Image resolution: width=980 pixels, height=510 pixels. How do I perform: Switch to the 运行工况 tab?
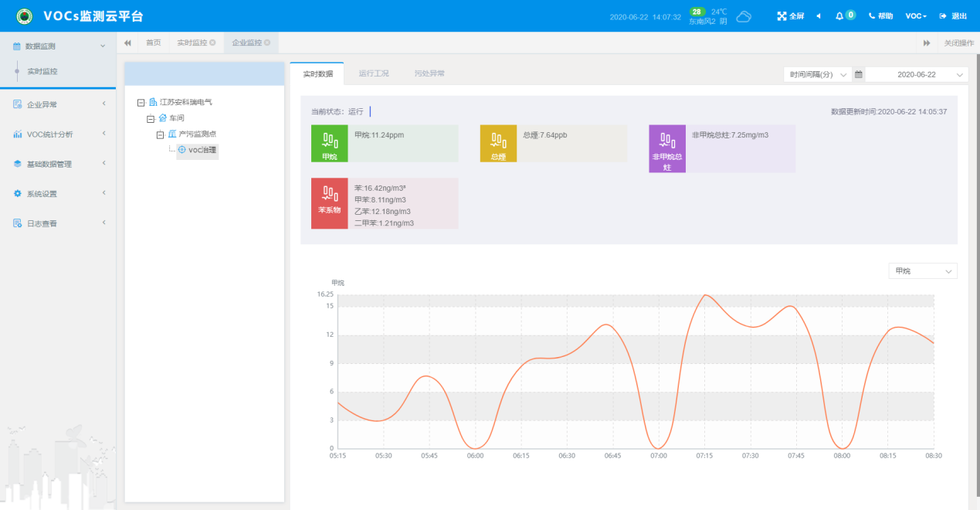tap(374, 73)
